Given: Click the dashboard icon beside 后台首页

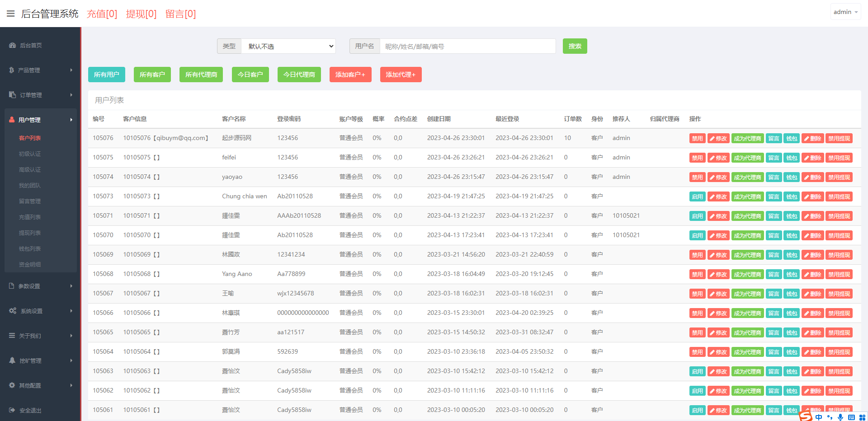Looking at the screenshot, I should [x=12, y=45].
